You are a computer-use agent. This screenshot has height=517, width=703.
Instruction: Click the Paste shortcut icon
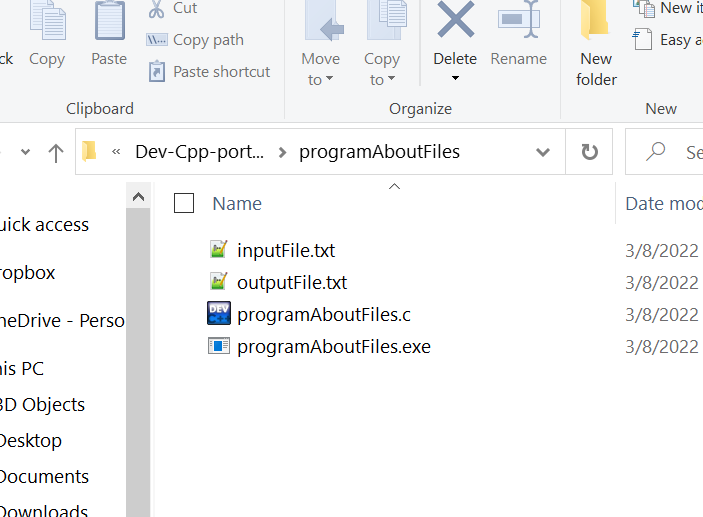coord(157,71)
